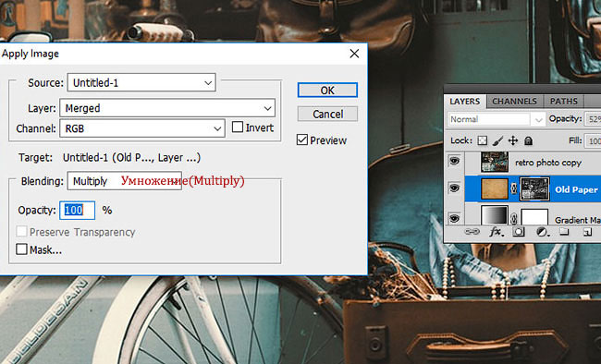Select the Old Paper layer texture thumbnail
Viewport: 601px width, 364px height.
coord(495,188)
